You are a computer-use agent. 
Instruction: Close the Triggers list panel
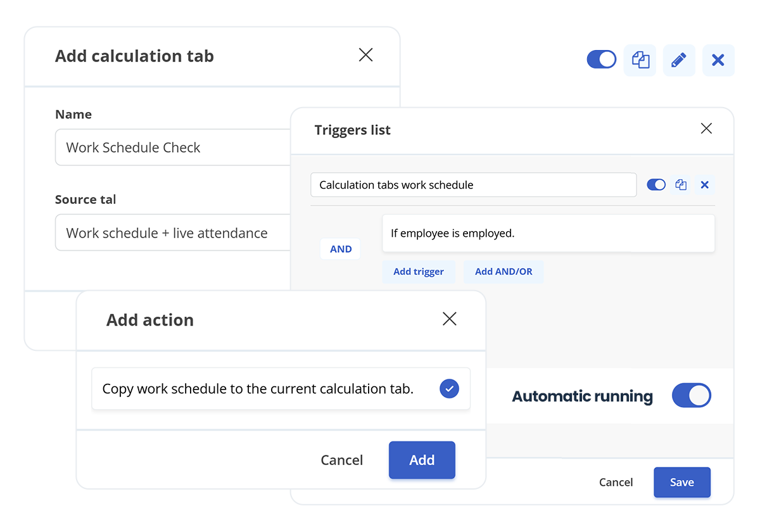point(706,129)
